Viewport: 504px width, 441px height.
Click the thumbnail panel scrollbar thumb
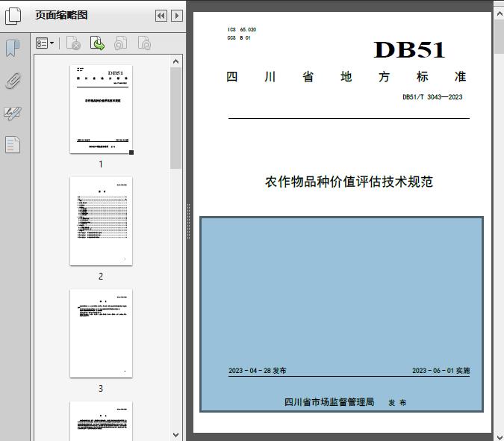[x=175, y=118]
